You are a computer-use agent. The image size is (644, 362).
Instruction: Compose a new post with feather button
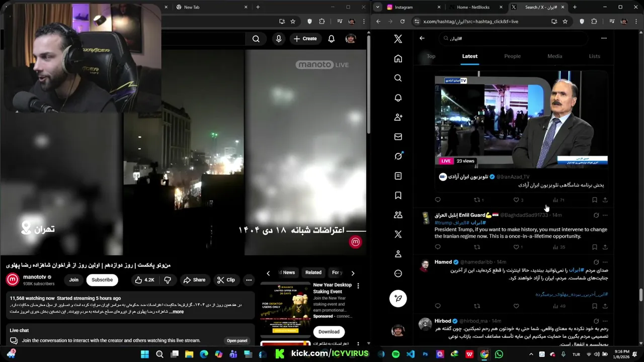pos(398,299)
